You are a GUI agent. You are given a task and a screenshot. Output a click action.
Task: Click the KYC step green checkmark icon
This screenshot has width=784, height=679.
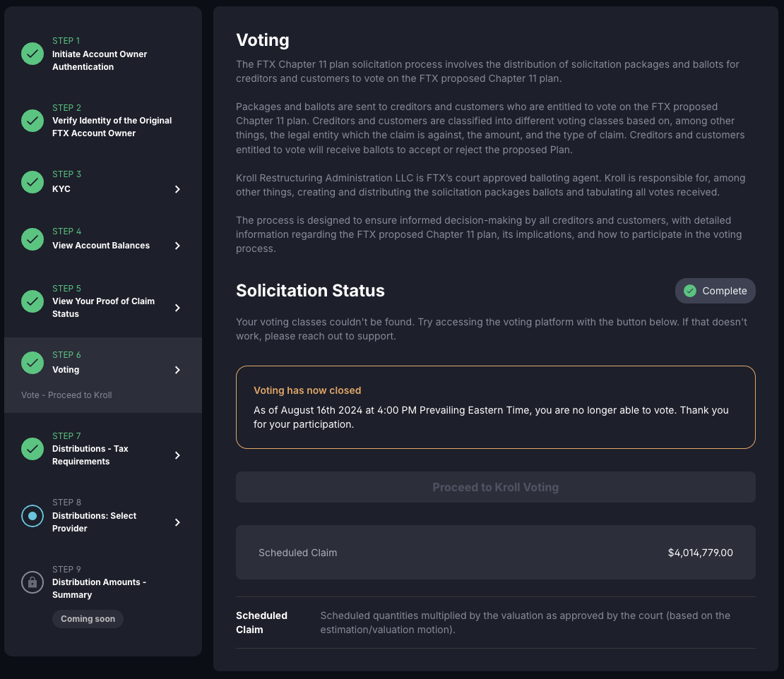(x=32, y=182)
